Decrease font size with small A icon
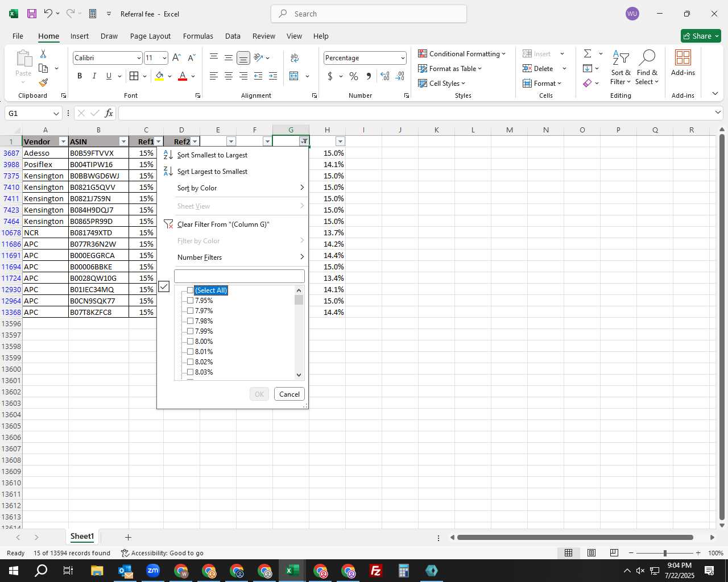Image resolution: width=728 pixels, height=582 pixels. tap(191, 57)
